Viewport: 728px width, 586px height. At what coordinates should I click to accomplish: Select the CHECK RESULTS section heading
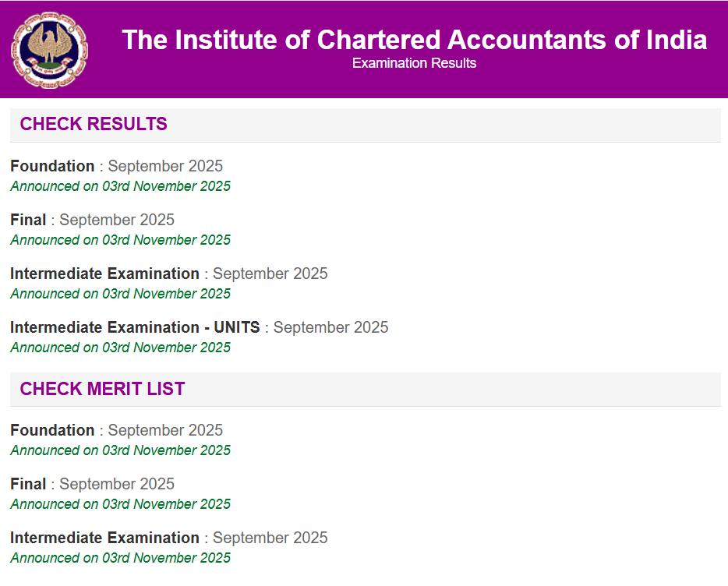94,124
